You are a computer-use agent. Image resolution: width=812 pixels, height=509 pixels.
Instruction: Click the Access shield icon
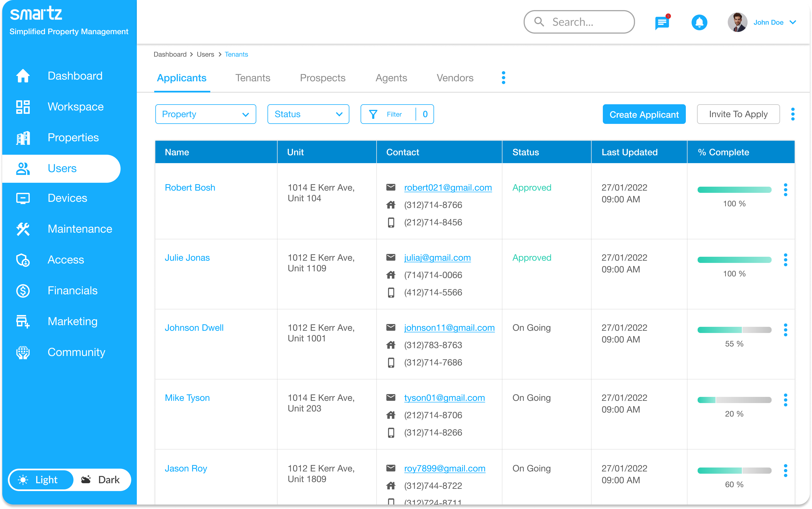click(23, 260)
